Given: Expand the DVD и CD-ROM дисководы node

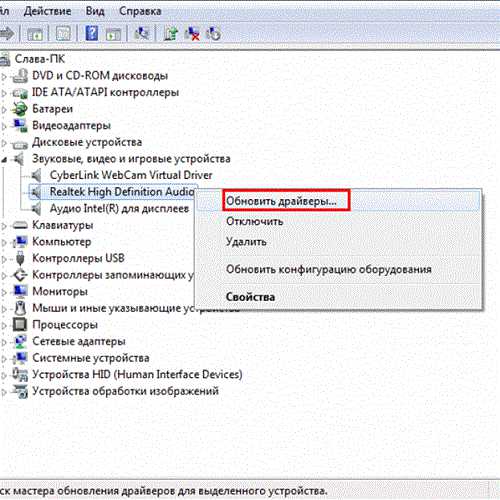Looking at the screenshot, I should pyautogui.click(x=4, y=77).
